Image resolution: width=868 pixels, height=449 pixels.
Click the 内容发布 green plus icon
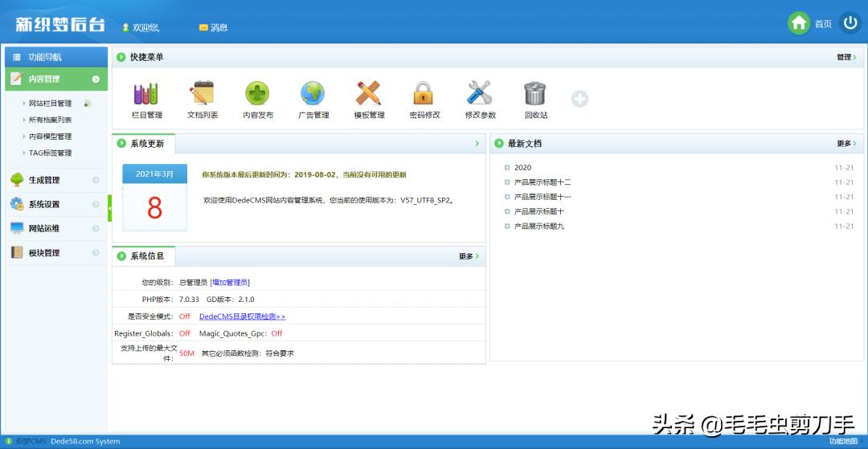(257, 95)
